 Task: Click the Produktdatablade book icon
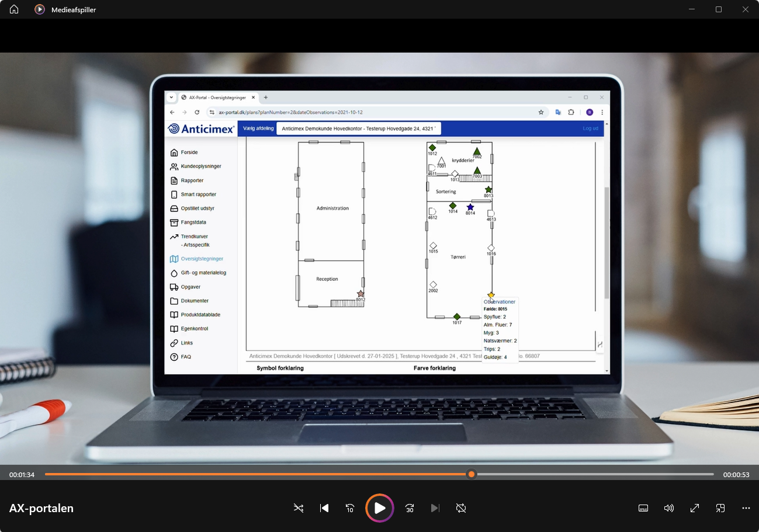click(174, 315)
